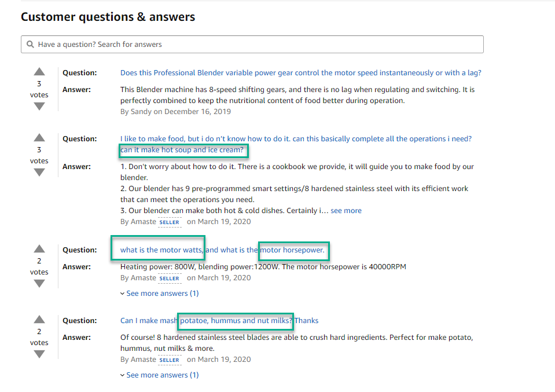
Task: Downvote the mash potatoe and hummus question
Action: [39, 354]
